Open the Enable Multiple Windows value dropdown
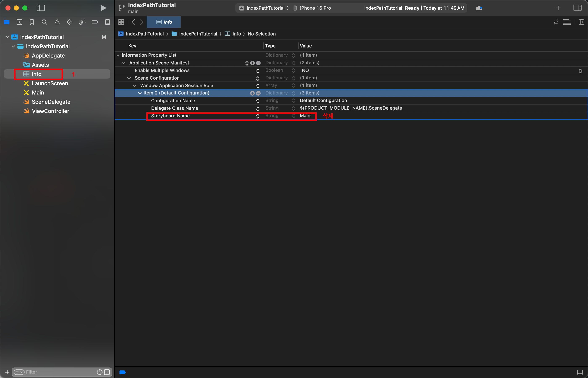The width and height of the screenshot is (588, 378). coord(580,71)
